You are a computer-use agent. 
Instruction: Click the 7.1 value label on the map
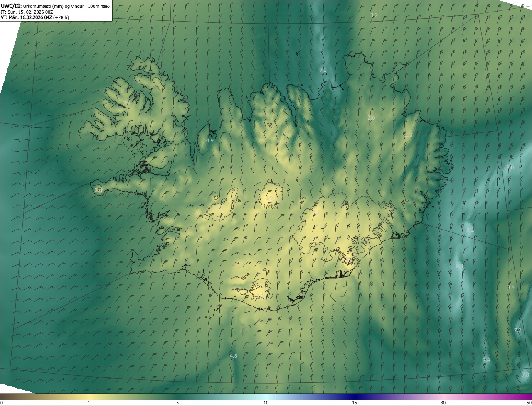click(x=323, y=70)
